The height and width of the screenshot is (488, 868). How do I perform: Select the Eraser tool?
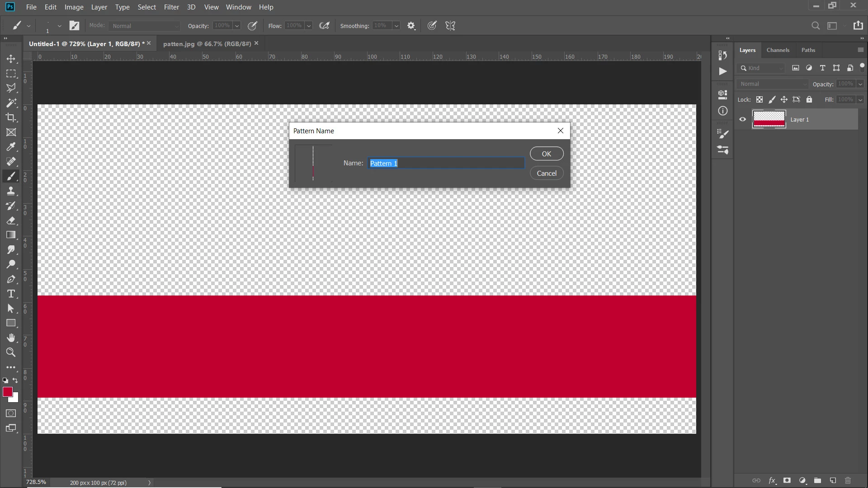click(11, 221)
